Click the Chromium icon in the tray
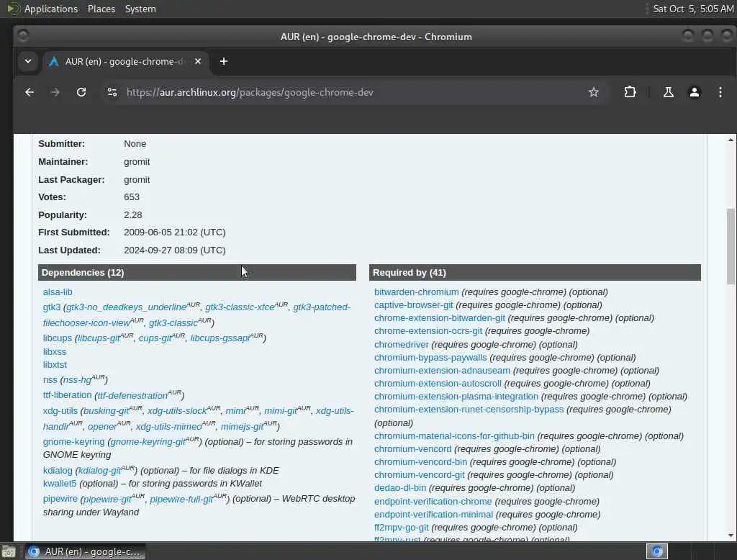This screenshot has height=560, width=737. pyautogui.click(x=657, y=551)
